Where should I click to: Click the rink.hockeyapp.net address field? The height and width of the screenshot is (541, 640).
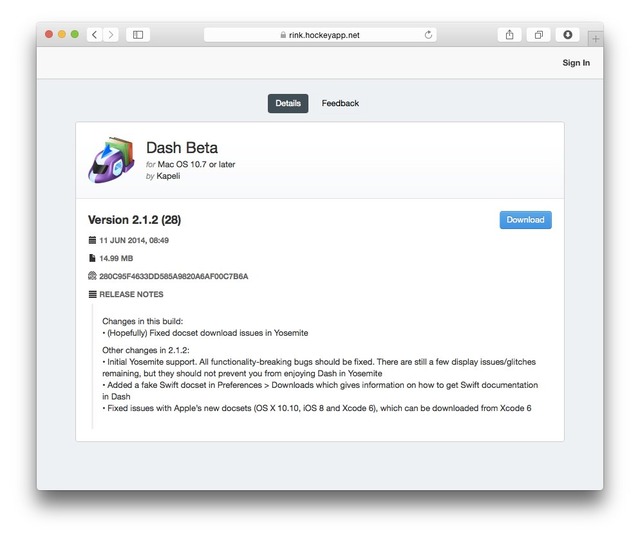tap(320, 35)
